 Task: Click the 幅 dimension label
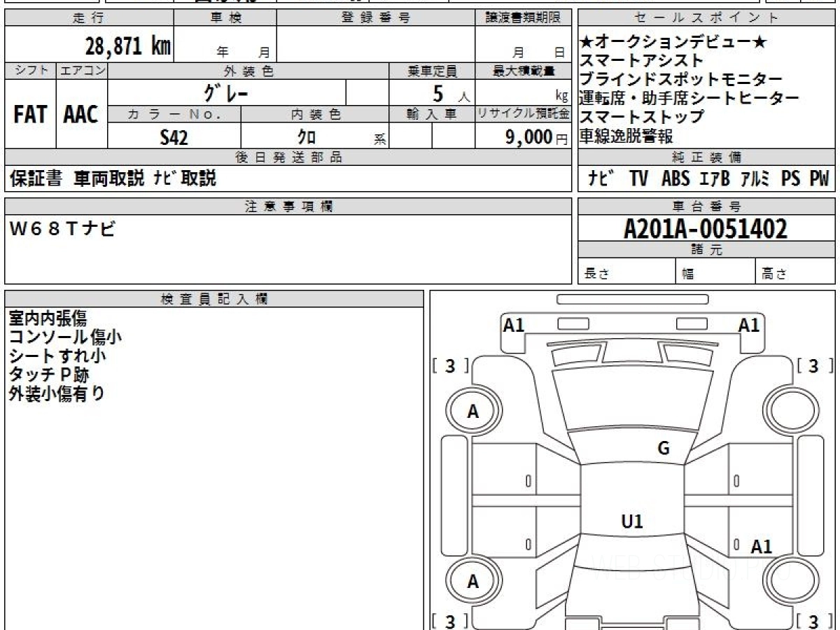coord(688,274)
